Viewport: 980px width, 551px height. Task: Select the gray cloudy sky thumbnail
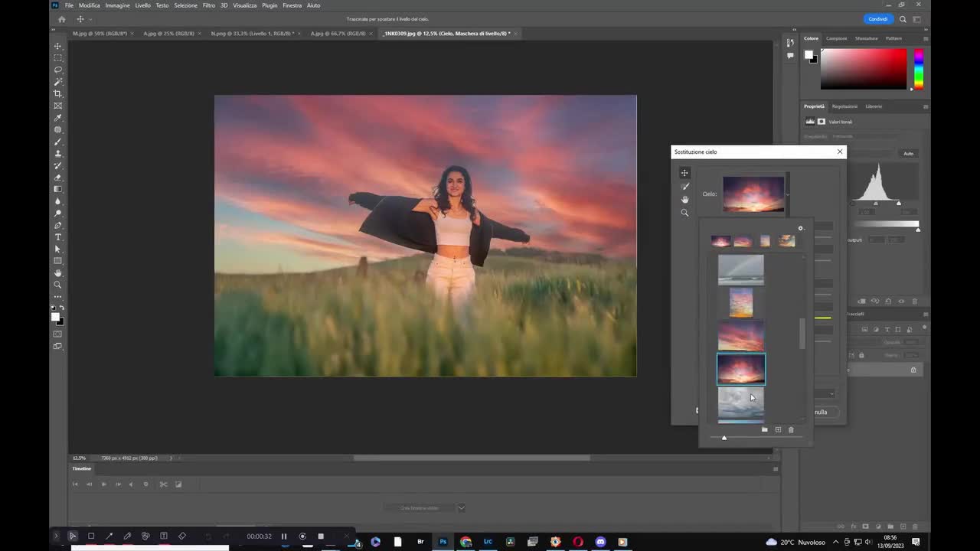pyautogui.click(x=740, y=403)
